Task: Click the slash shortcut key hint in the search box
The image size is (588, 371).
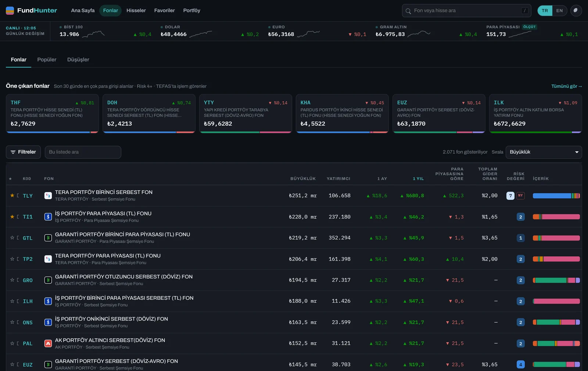Action: click(x=525, y=11)
